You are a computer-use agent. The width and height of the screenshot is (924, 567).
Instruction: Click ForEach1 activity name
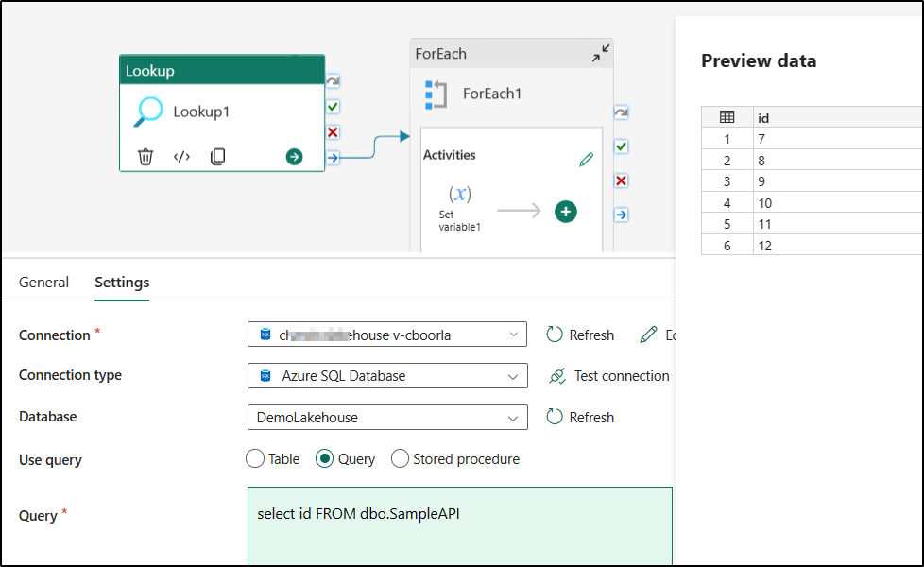pos(492,94)
